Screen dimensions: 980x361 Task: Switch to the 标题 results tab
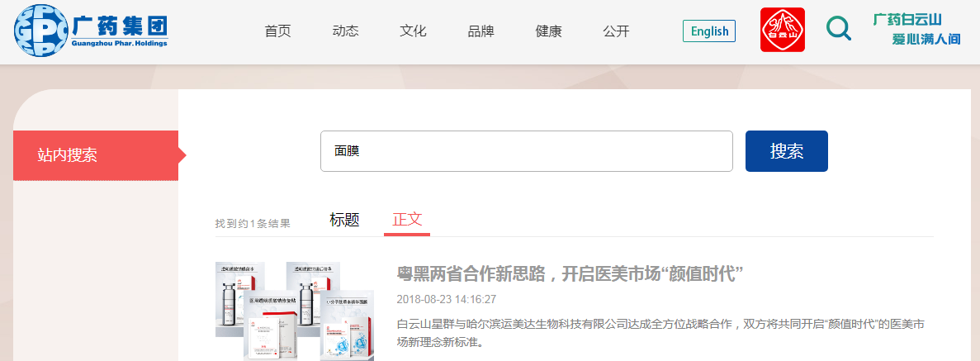tap(344, 220)
